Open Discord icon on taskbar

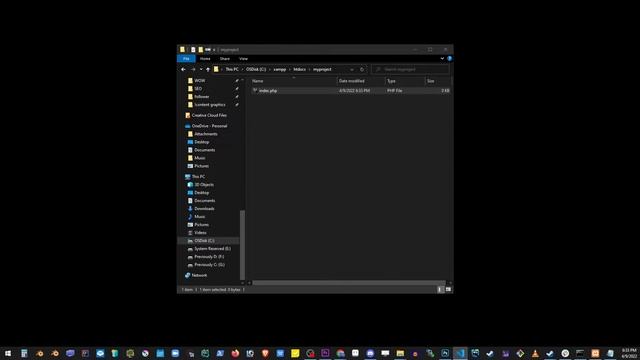pyautogui.click(x=370, y=353)
